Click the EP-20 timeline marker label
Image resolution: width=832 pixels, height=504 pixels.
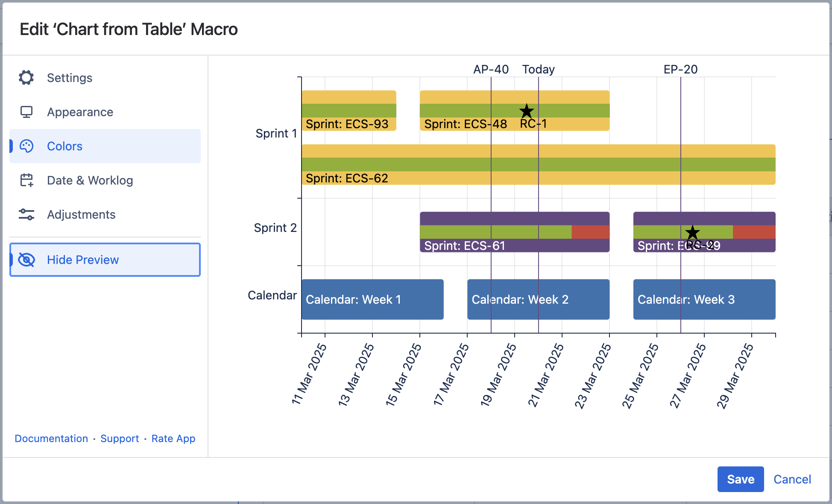680,69
